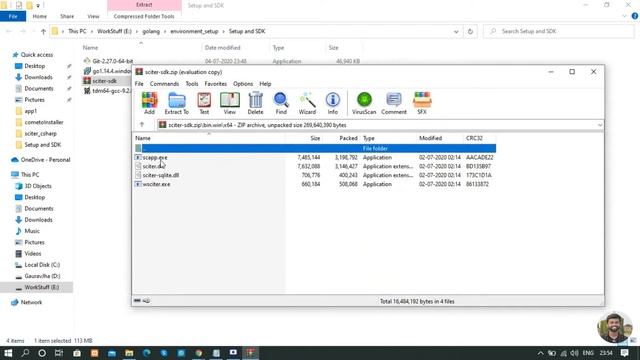Image resolution: width=640 pixels, height=360 pixels.
Task: Refresh the Explorer folder view
Action: pos(470,31)
